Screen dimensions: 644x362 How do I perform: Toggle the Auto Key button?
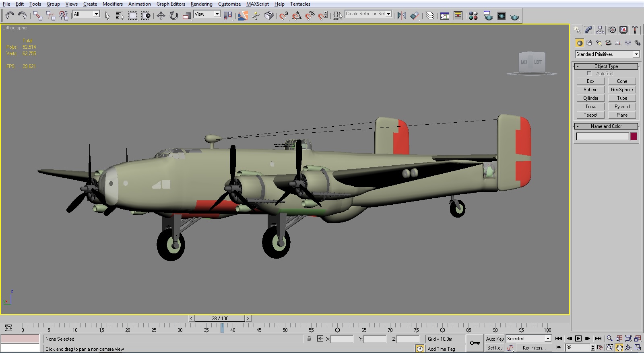pos(495,339)
